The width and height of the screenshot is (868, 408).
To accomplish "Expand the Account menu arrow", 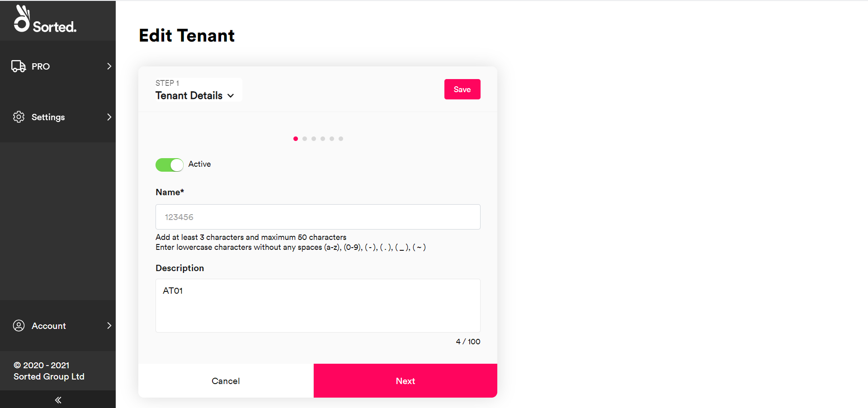I will 109,325.
